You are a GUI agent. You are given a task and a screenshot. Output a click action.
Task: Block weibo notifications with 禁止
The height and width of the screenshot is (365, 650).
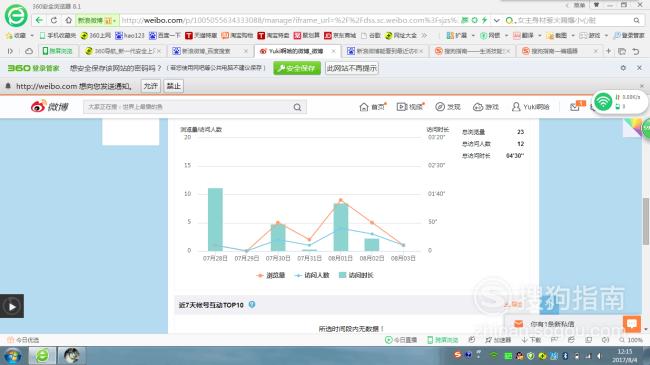(174, 86)
